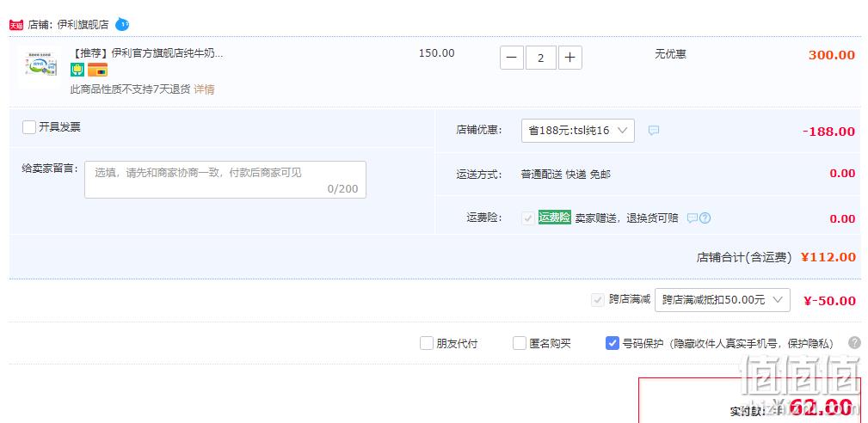Open the blue question mark help icon for 运费险
868x423 pixels.
(705, 218)
